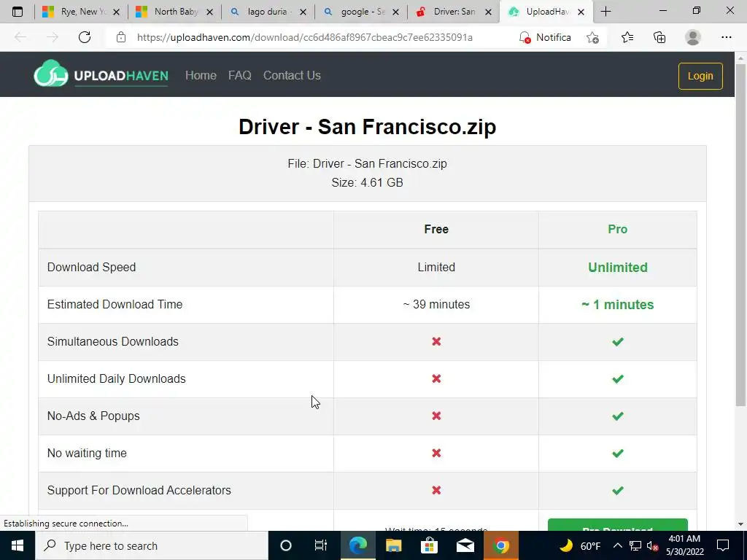Close the lago duria tab
Image resolution: width=747 pixels, height=560 pixels.
[x=303, y=12]
